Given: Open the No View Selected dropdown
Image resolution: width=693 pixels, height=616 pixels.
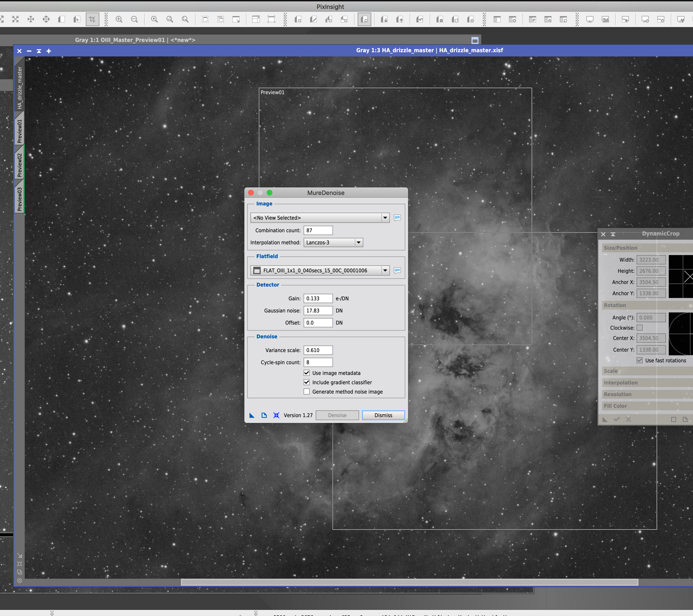Looking at the screenshot, I should (320, 218).
